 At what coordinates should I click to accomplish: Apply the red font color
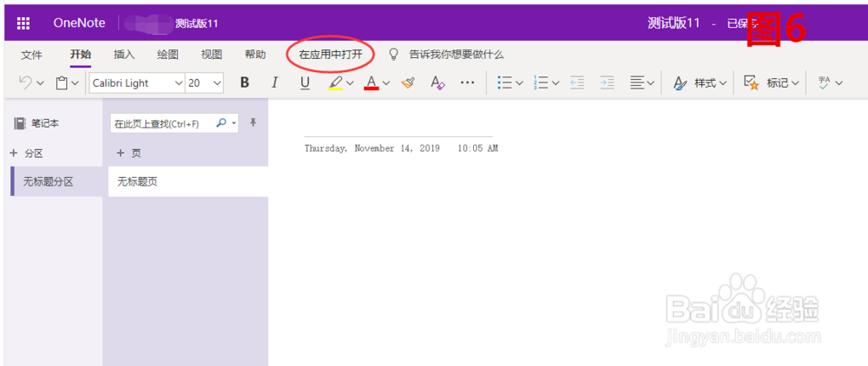pos(372,83)
